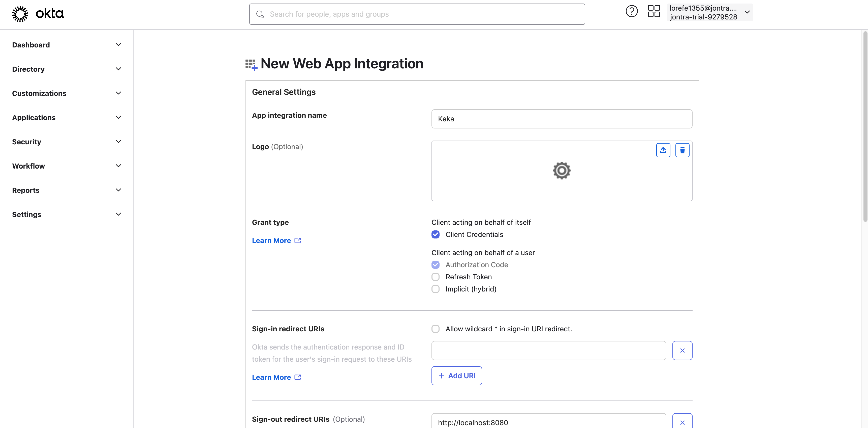The image size is (868, 428).
Task: Remove the empty sign-in redirect URI
Action: point(682,351)
